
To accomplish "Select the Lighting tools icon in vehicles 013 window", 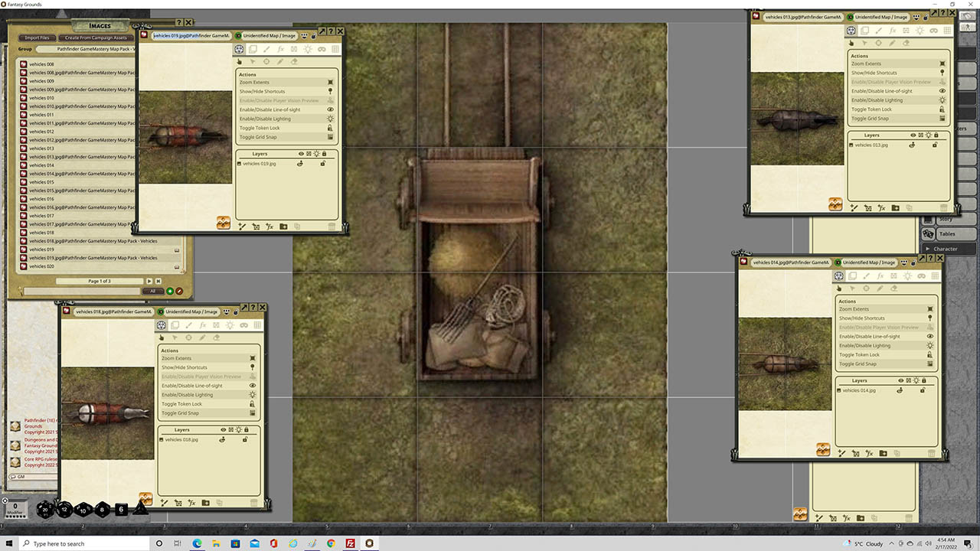I will 920,31.
